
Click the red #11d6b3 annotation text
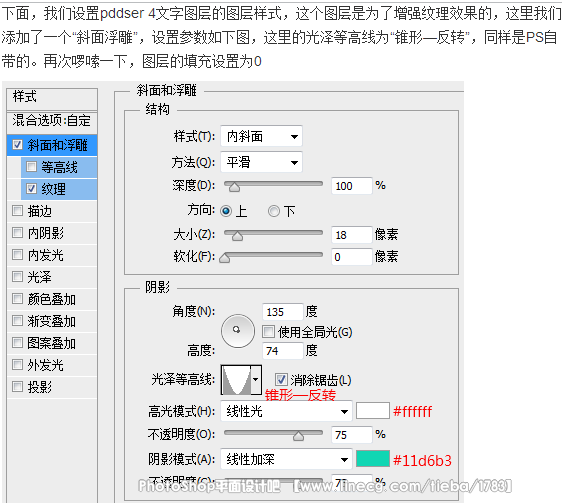click(422, 460)
